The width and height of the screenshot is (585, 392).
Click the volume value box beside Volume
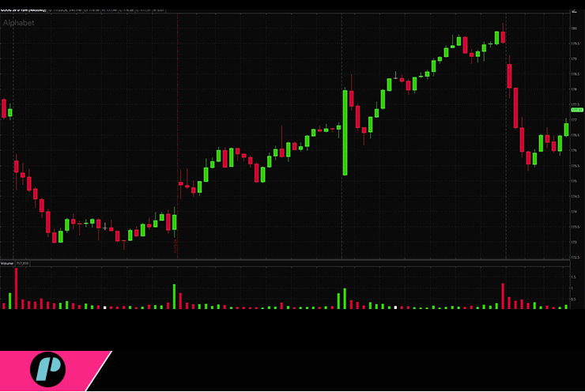(x=22, y=262)
